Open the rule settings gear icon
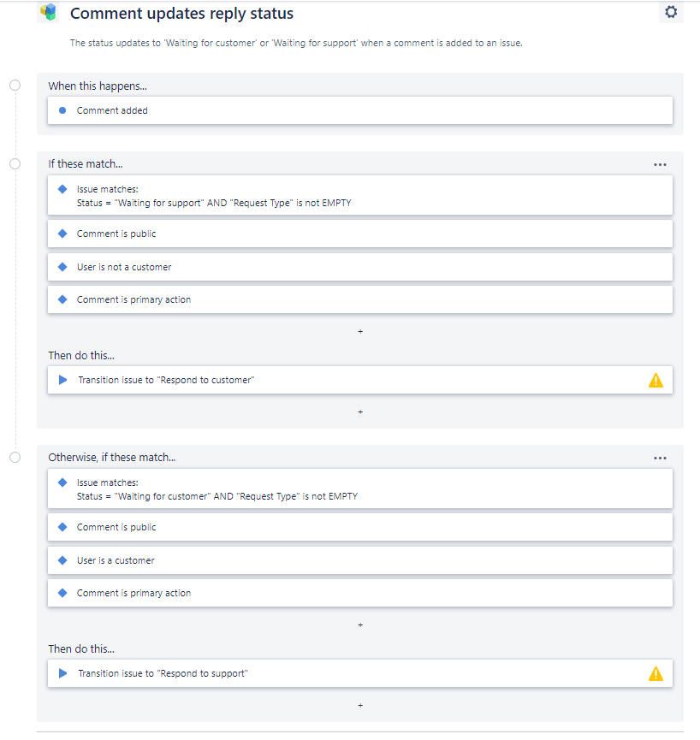This screenshot has height=740, width=700. tap(671, 12)
